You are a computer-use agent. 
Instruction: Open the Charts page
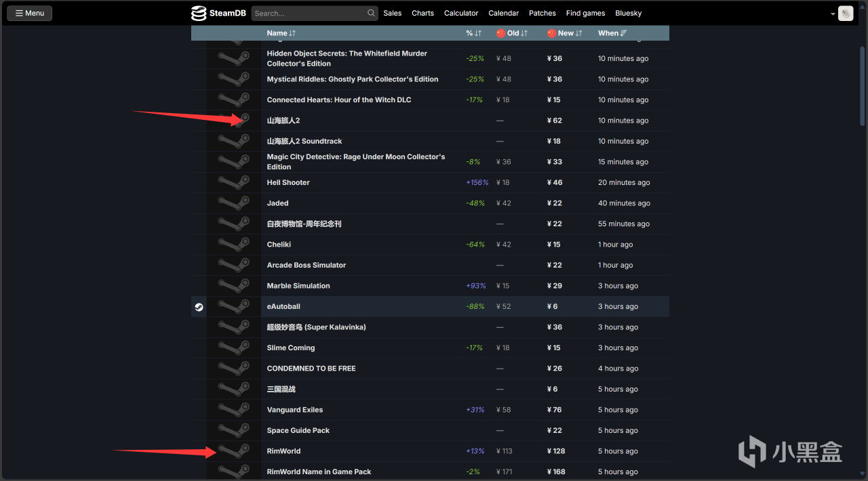[x=422, y=13]
